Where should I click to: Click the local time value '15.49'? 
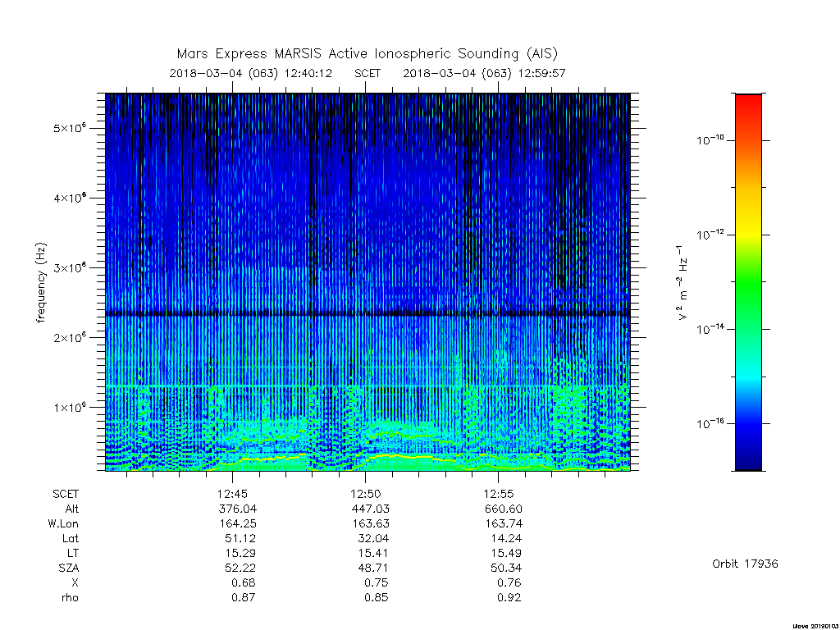(506, 553)
